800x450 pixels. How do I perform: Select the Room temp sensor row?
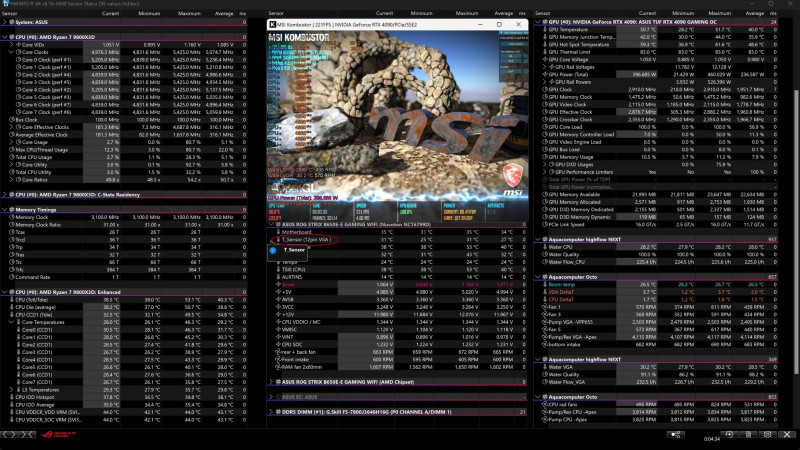click(656, 285)
